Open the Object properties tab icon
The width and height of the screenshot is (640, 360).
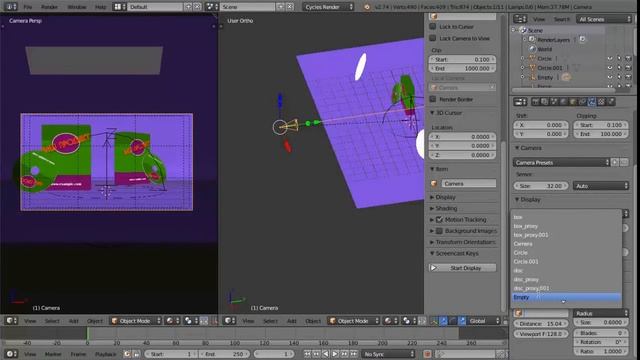tap(573, 102)
